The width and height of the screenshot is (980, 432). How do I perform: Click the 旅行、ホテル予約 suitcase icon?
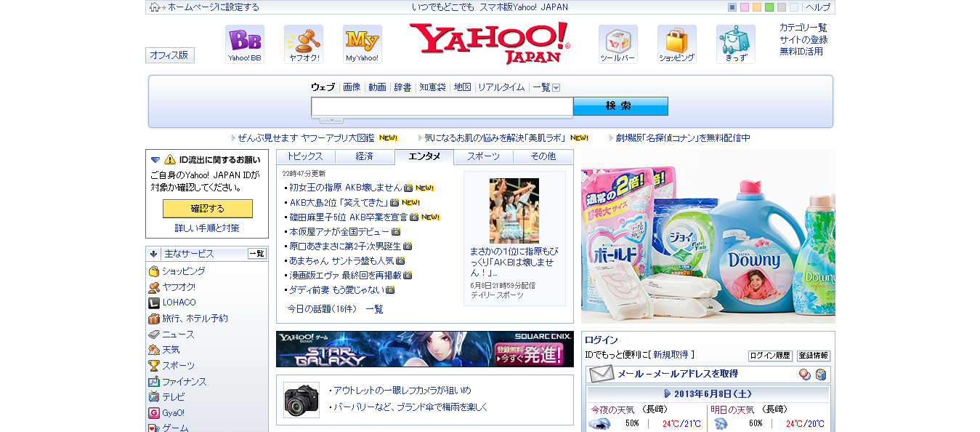(x=154, y=319)
